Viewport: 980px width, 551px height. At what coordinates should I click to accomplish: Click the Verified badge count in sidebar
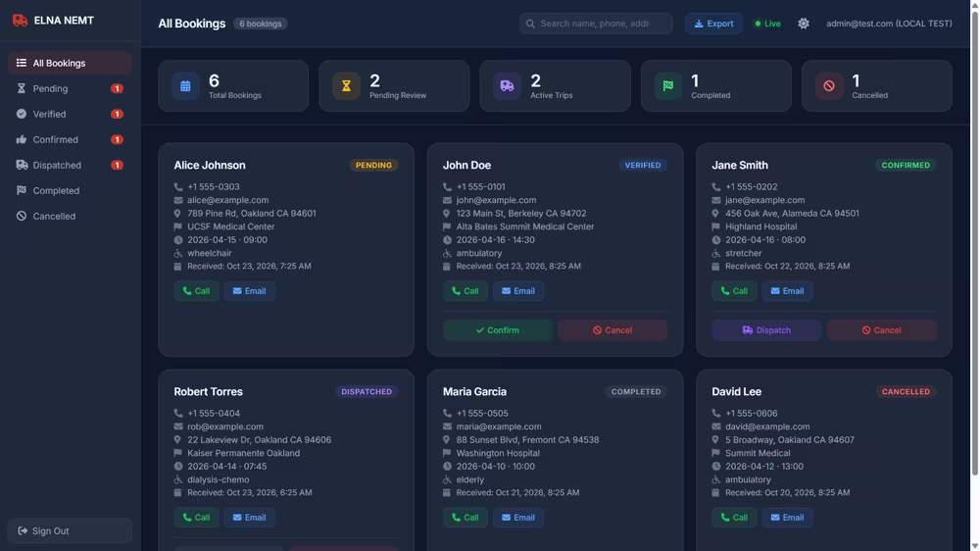(117, 115)
